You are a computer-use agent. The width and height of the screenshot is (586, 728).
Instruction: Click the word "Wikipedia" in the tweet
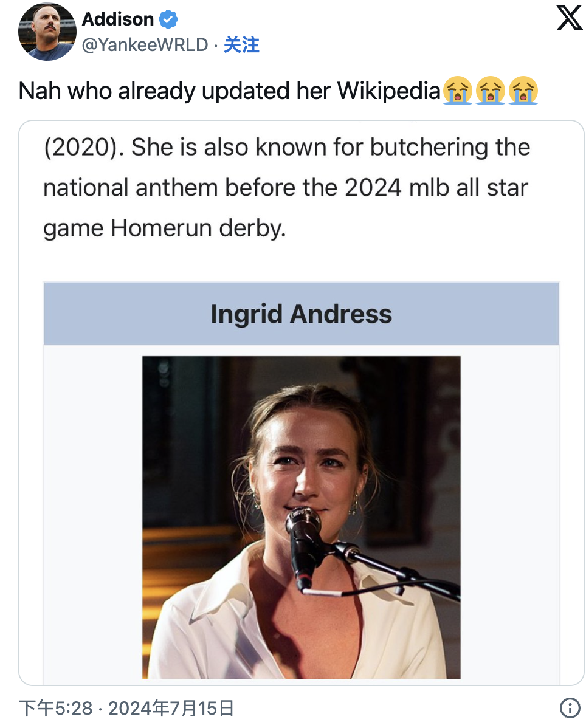(x=388, y=91)
